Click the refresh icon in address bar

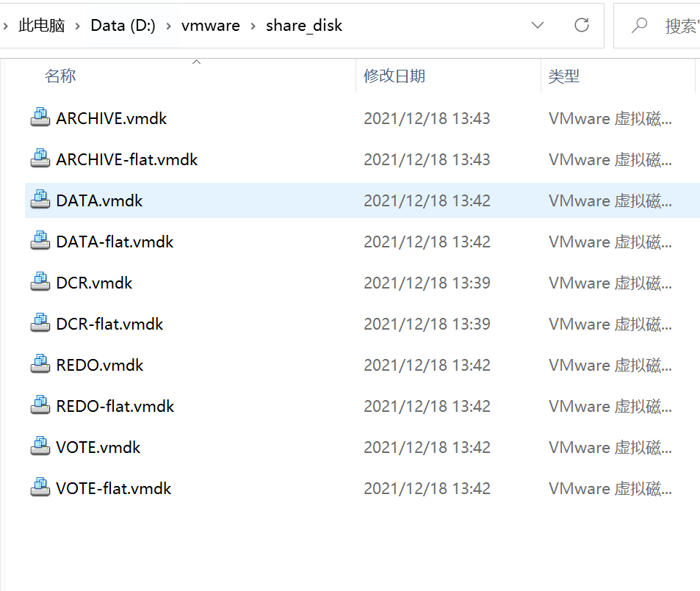pyautogui.click(x=581, y=24)
